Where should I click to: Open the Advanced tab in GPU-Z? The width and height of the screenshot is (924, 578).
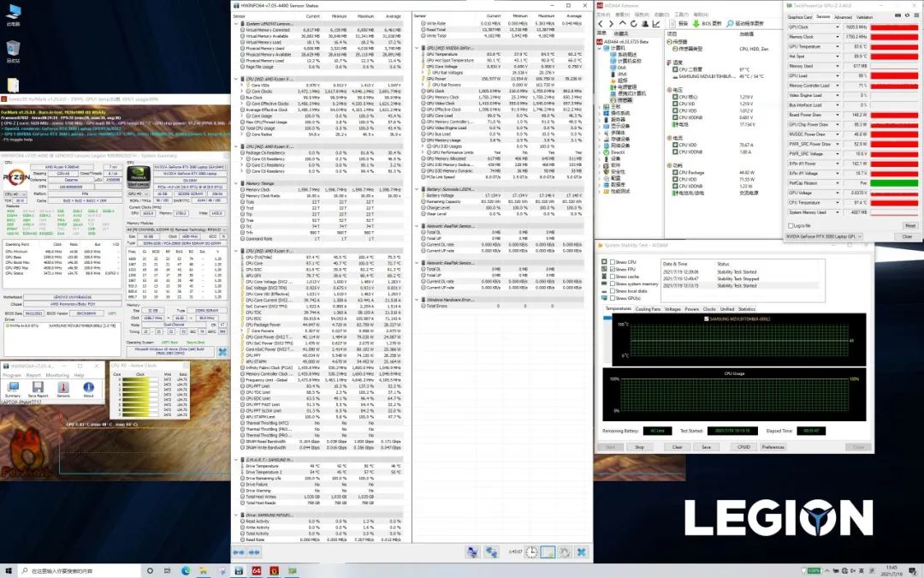pos(843,16)
